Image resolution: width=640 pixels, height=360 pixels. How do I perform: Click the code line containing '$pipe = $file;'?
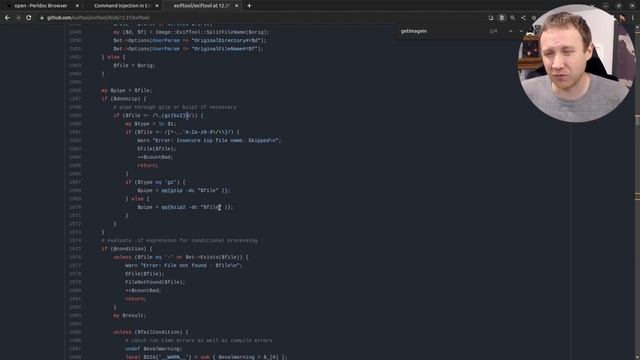[x=127, y=90]
